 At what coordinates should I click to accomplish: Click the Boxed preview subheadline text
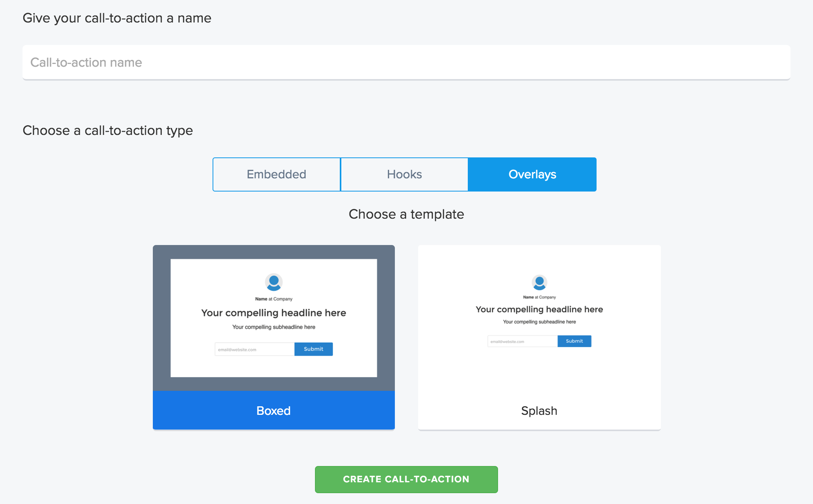(273, 327)
